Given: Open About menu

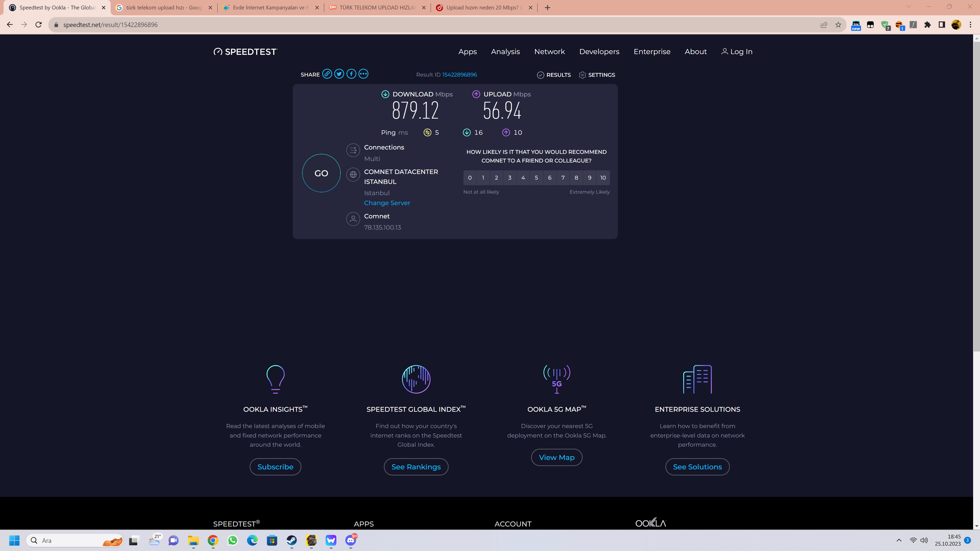Looking at the screenshot, I should 695,52.
